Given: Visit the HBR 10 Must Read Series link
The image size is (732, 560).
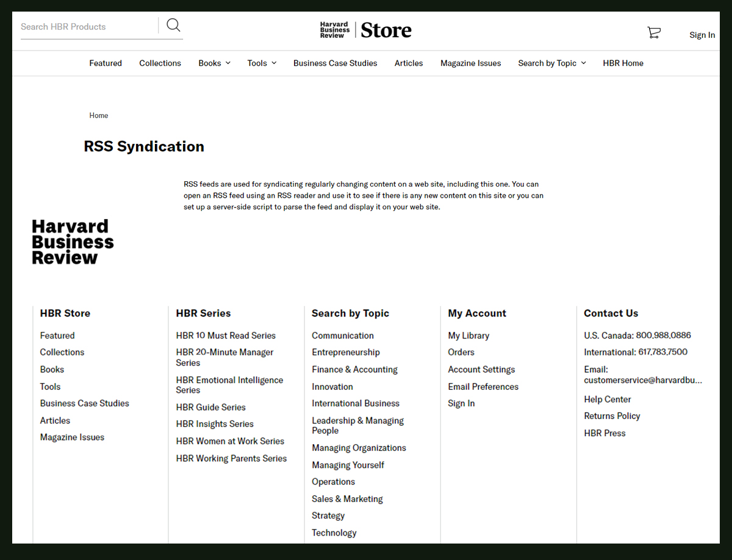Looking at the screenshot, I should pos(226,335).
